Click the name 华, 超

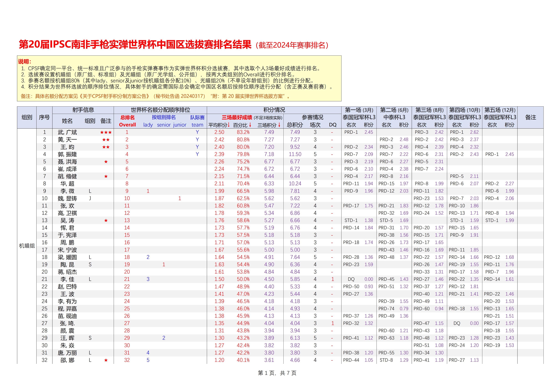67,184
